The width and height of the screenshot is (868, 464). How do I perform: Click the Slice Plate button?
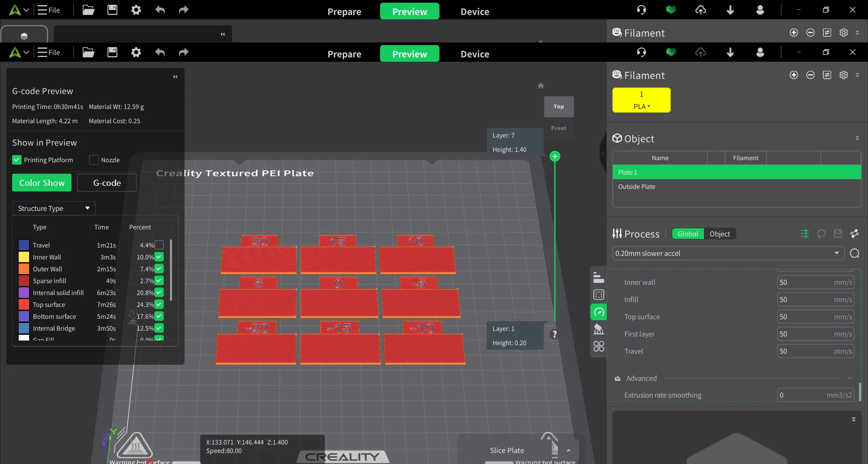click(x=507, y=450)
